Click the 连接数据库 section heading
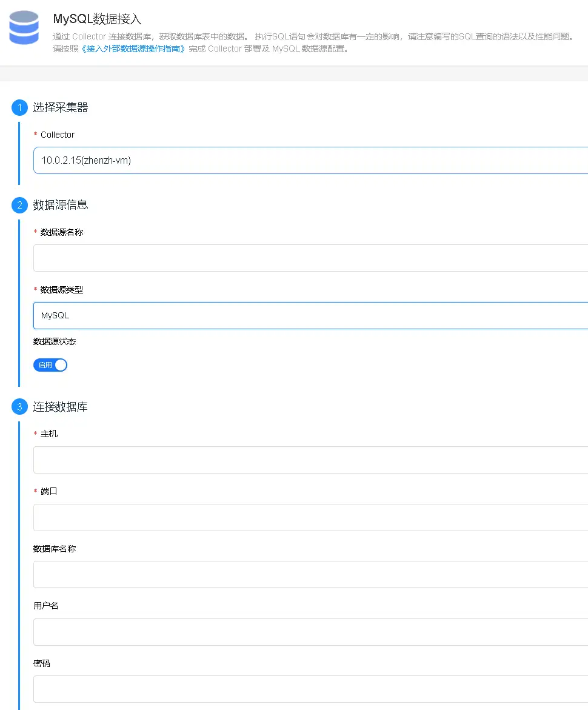This screenshot has width=588, height=710. 61,406
